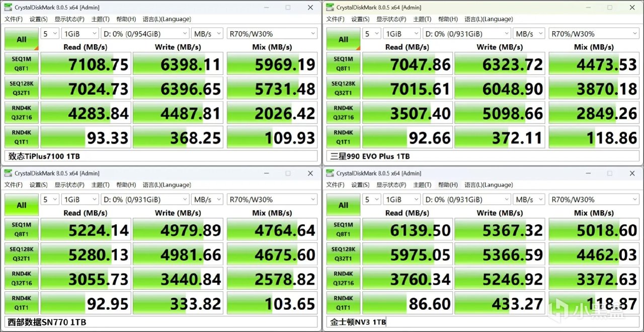This screenshot has height=332, width=644.
Task: Open 1GiB size dropdown in TiPlus7100 window
Action: [80, 34]
